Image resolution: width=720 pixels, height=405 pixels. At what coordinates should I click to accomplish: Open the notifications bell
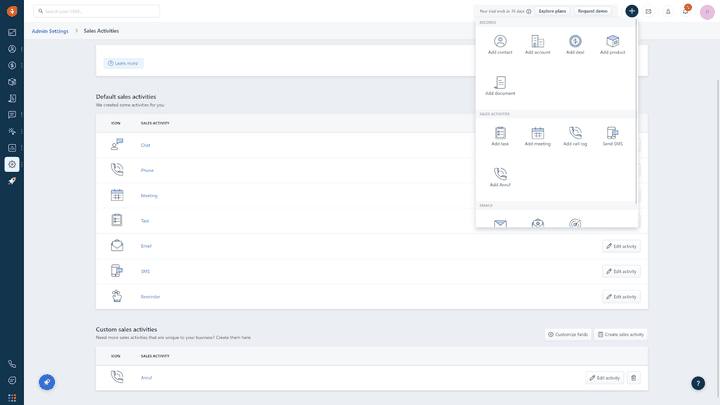(668, 11)
